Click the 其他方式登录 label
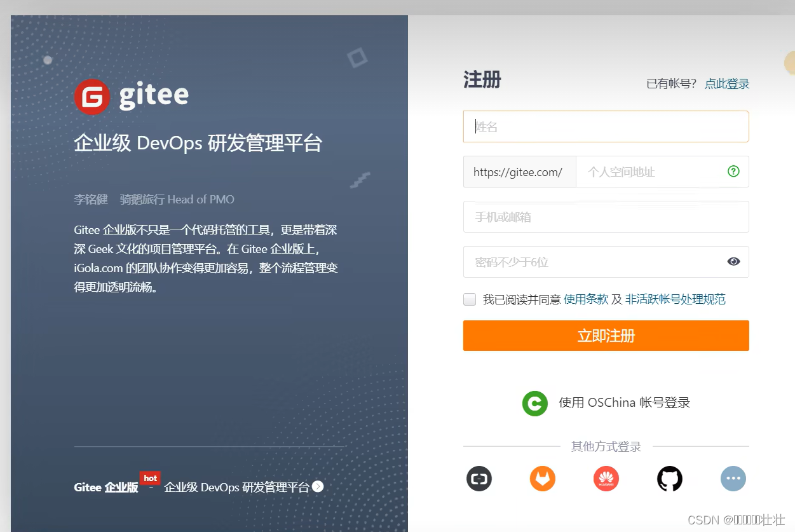Screen dimensions: 795x532 (x=606, y=447)
